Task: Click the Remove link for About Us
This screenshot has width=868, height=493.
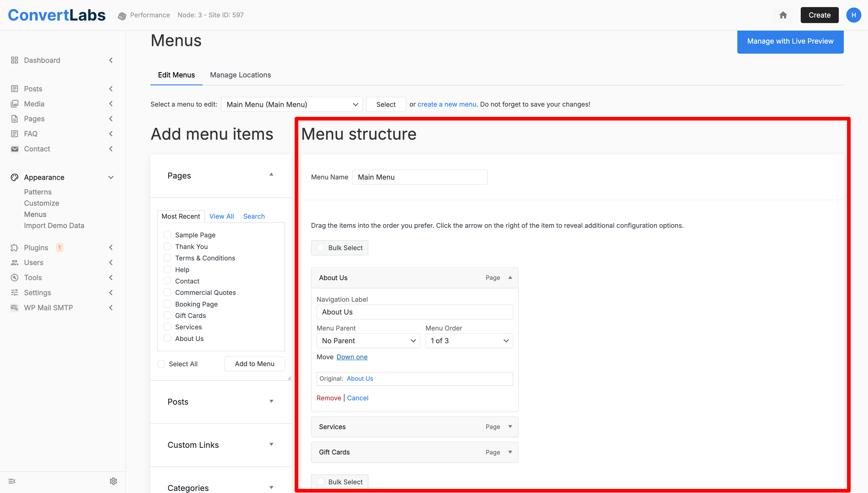Action: [x=328, y=398]
